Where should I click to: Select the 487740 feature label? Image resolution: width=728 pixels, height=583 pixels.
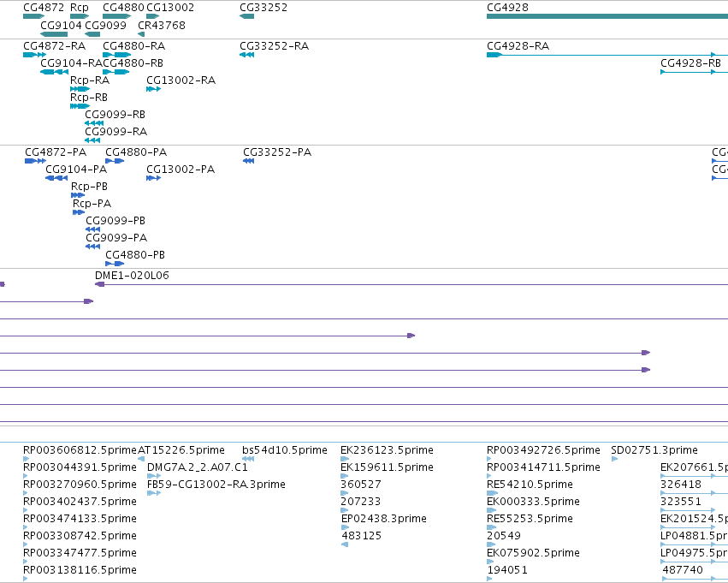(683, 570)
